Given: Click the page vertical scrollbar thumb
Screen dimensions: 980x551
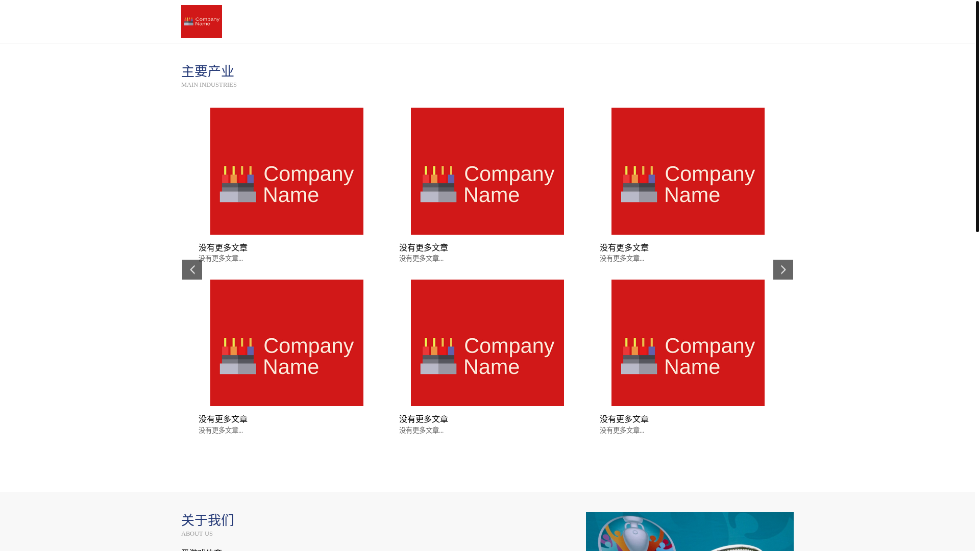Looking at the screenshot, I should pyautogui.click(x=977, y=116).
